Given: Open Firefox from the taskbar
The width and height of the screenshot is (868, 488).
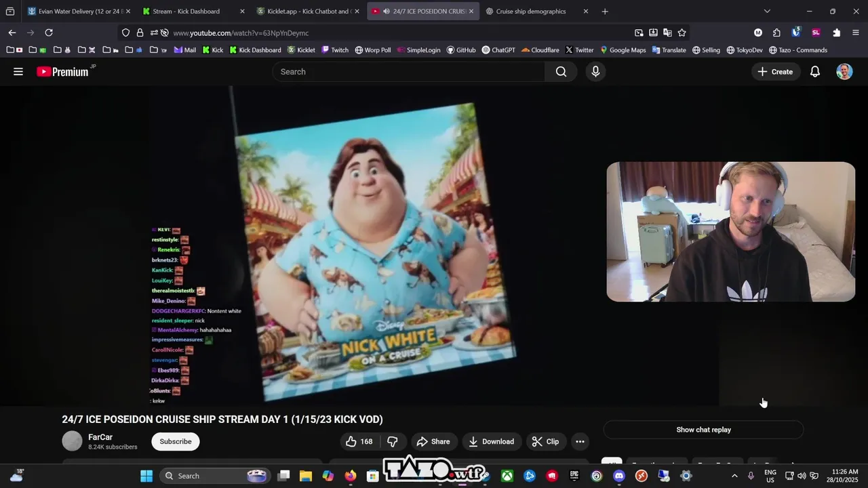Looking at the screenshot, I should 351,476.
